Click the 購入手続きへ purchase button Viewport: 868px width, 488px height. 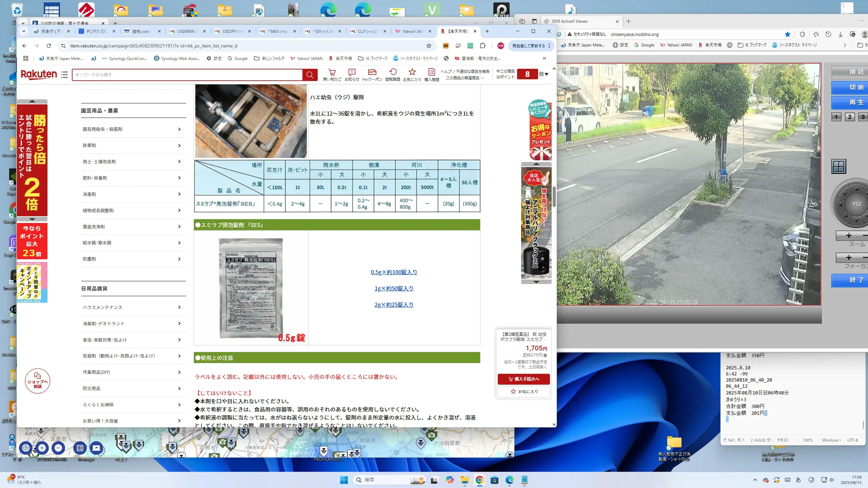pyautogui.click(x=524, y=379)
